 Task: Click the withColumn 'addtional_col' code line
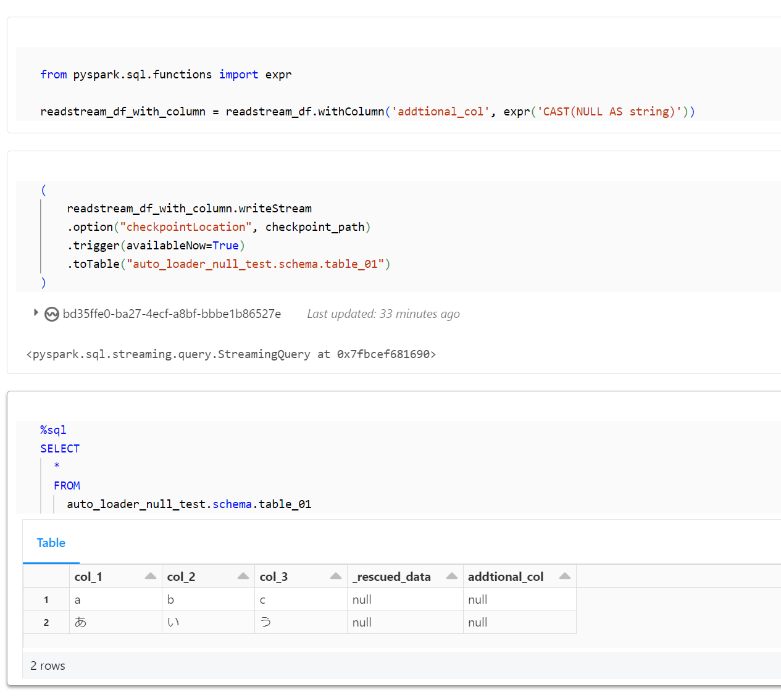click(367, 112)
